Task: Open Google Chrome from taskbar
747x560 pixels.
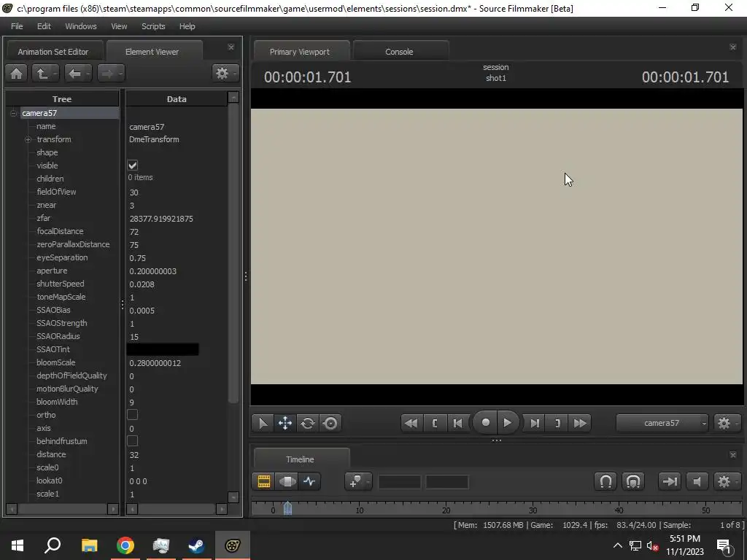Action: [125, 545]
